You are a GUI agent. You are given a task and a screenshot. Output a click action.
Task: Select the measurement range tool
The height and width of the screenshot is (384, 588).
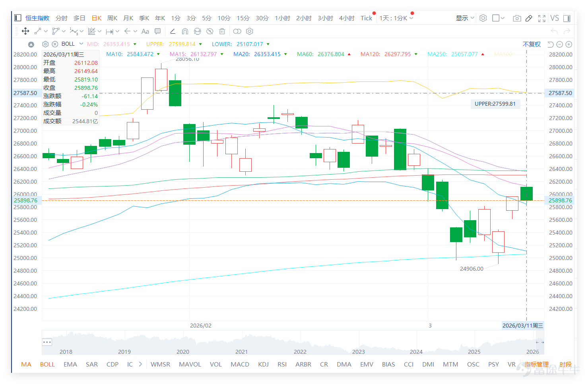110,31
